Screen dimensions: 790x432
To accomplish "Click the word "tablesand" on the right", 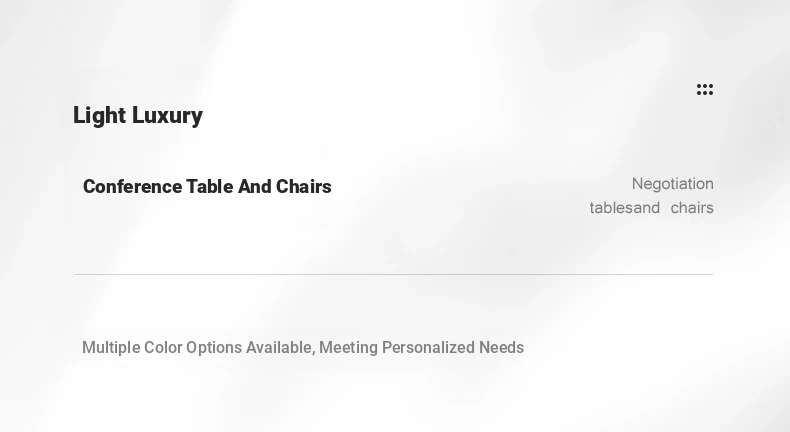I will (x=625, y=208).
